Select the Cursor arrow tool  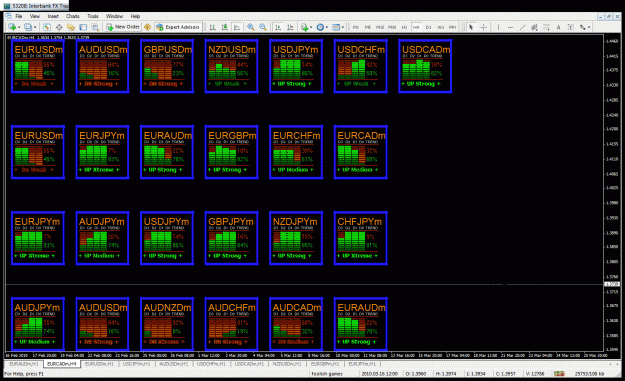tap(471, 27)
